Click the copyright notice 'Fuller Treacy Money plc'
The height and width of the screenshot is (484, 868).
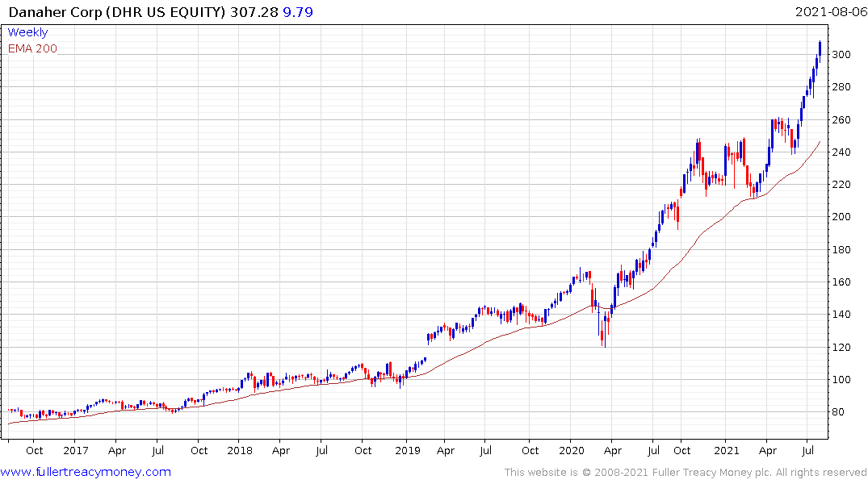pyautogui.click(x=711, y=473)
